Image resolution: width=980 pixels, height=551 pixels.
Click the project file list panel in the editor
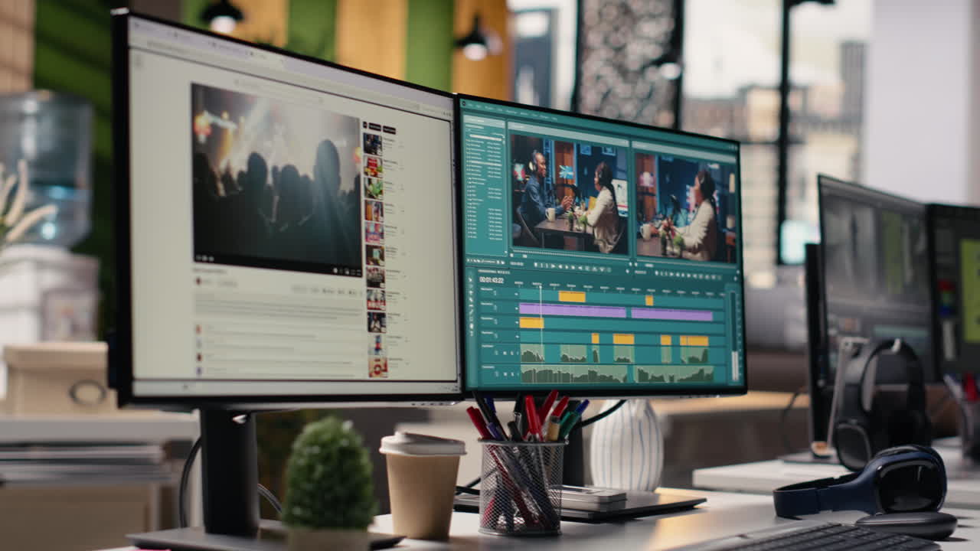pyautogui.click(x=485, y=184)
